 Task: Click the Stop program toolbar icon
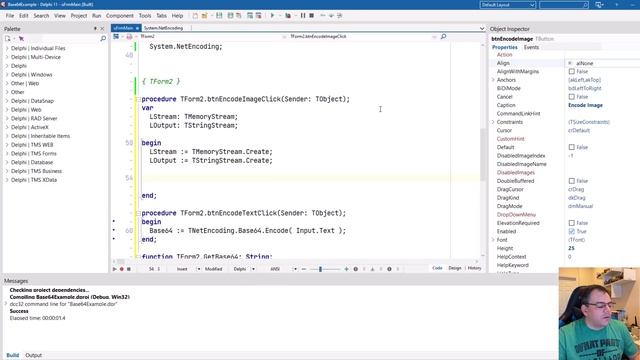pos(311,16)
